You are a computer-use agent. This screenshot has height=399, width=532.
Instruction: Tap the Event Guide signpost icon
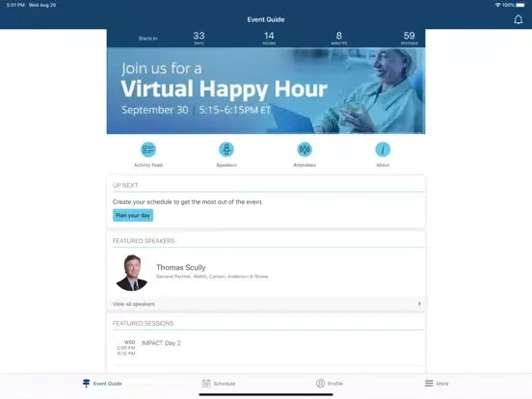[86, 383]
